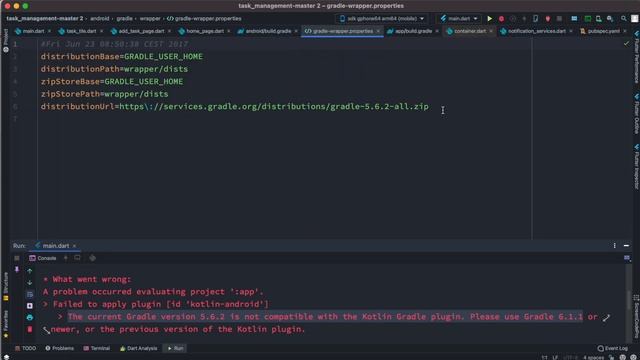640x360 pixels.
Task: Click the Flutter DevTools icon beside Console tab
Action: [x=93, y=258]
